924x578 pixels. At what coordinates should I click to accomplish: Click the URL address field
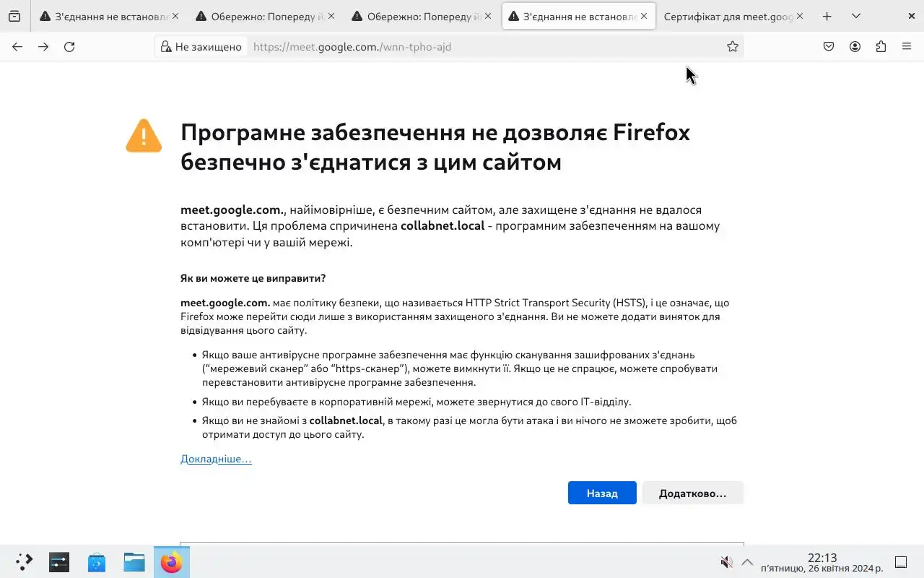coord(484,47)
